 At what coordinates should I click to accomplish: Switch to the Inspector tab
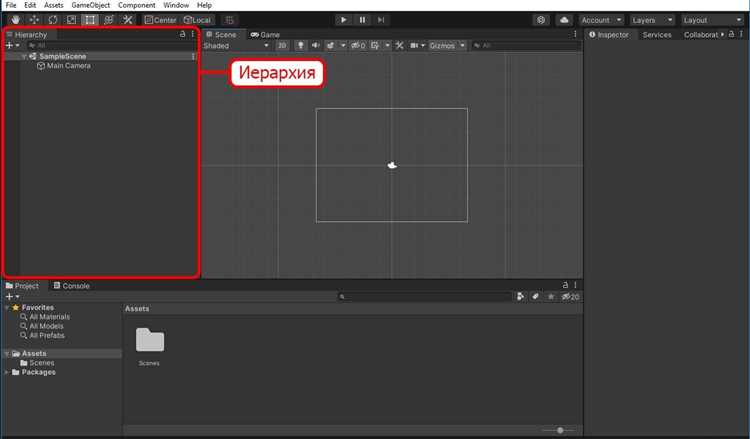(609, 35)
